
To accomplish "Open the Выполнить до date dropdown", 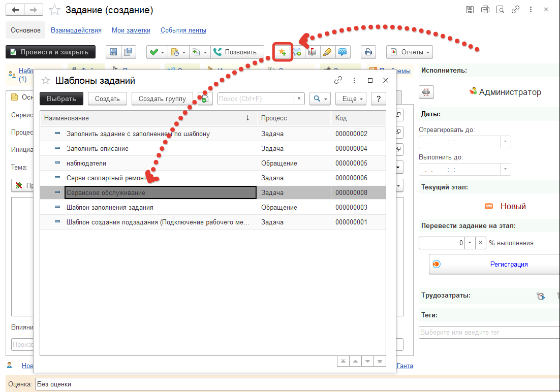I will (x=505, y=169).
